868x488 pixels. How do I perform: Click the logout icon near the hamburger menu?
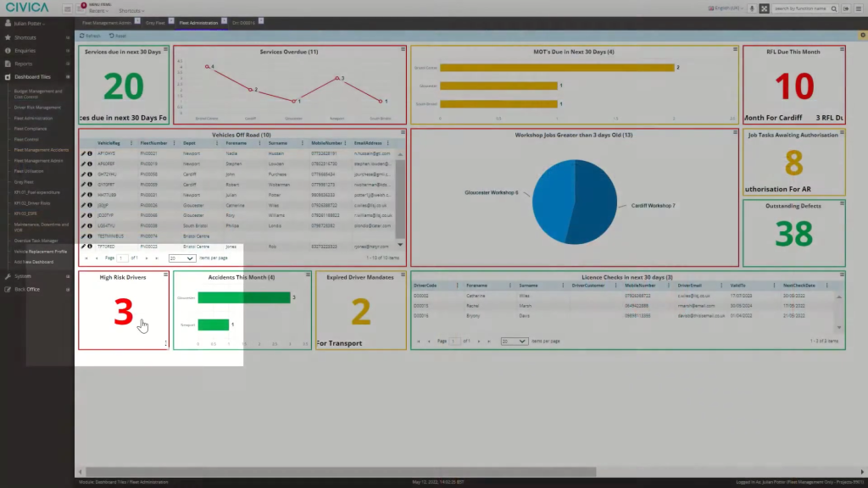(846, 8)
